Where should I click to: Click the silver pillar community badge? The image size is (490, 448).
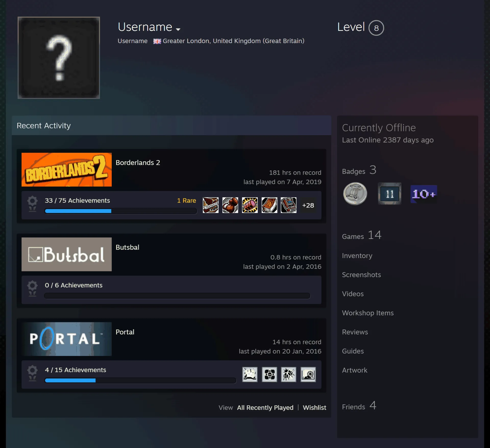tap(355, 194)
